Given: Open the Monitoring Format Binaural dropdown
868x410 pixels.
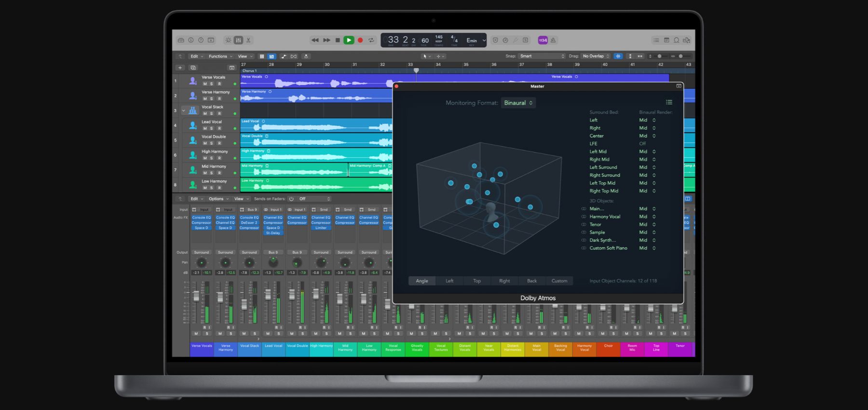Looking at the screenshot, I should [x=518, y=103].
